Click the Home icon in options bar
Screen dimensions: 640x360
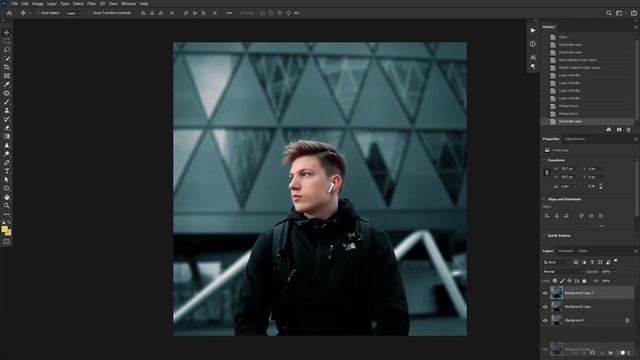pyautogui.click(x=9, y=13)
